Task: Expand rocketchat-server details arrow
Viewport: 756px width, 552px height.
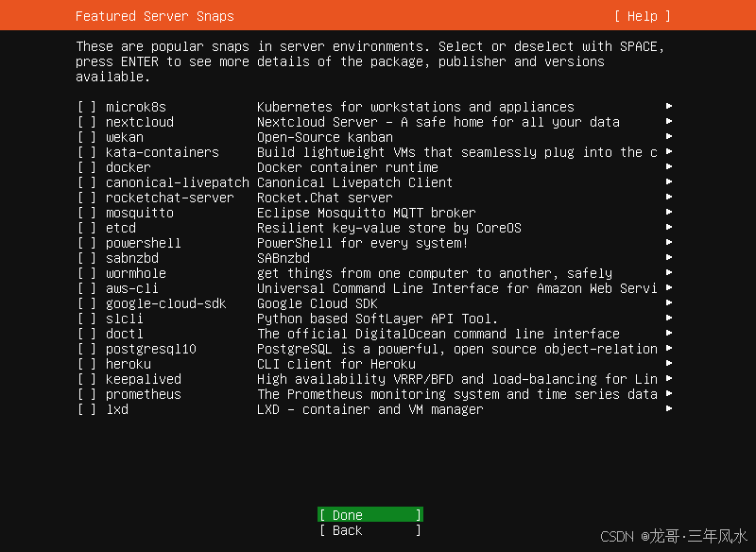Action: coord(669,197)
